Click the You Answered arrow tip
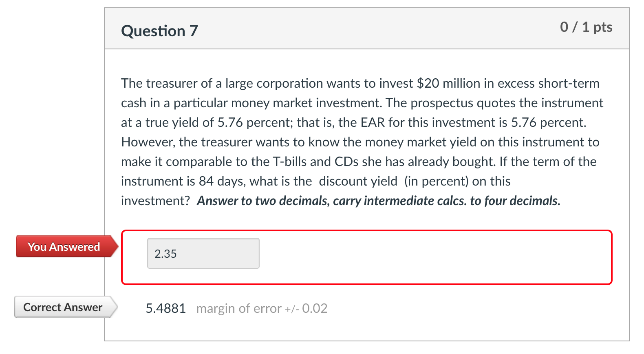The image size is (644, 354). click(116, 246)
